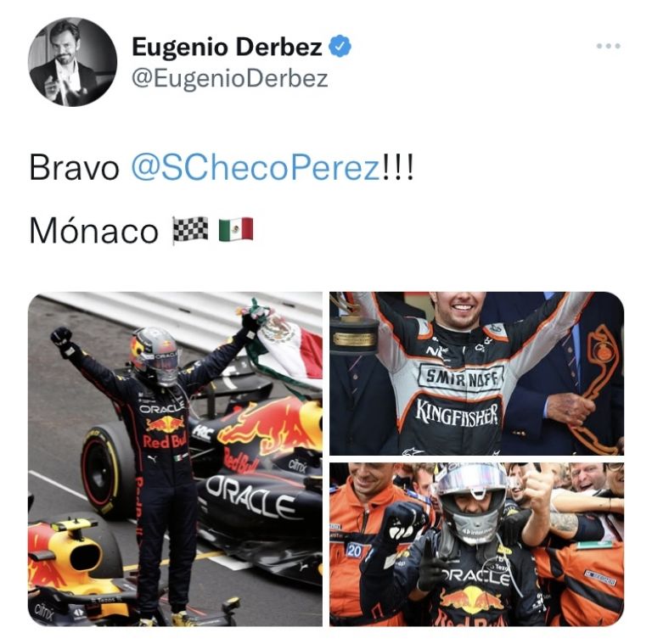Open Eugenio Derbez's profile picture

(x=73, y=62)
